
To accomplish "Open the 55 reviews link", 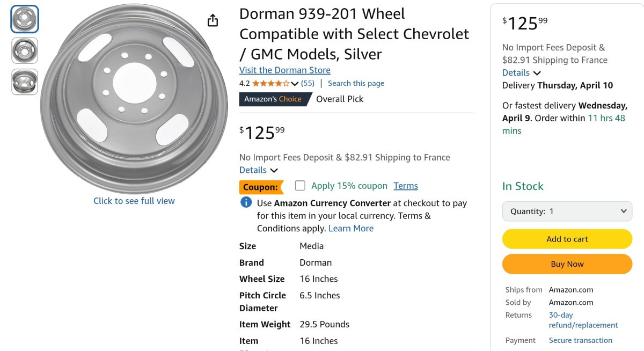I will (308, 83).
